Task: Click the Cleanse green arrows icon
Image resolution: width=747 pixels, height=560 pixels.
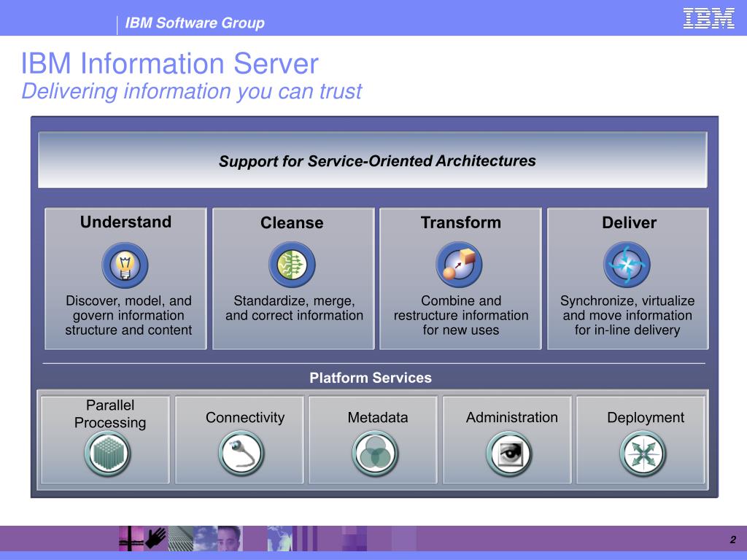Action: (292, 265)
